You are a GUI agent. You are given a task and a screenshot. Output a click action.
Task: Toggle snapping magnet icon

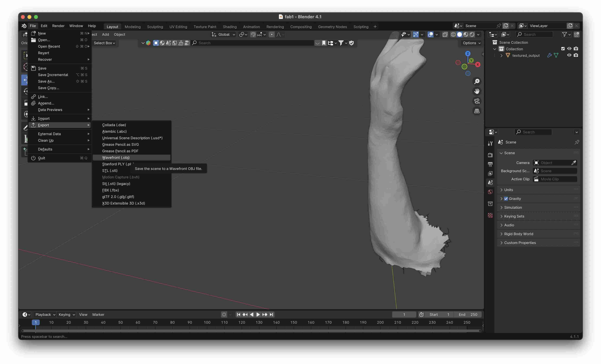pyautogui.click(x=253, y=34)
